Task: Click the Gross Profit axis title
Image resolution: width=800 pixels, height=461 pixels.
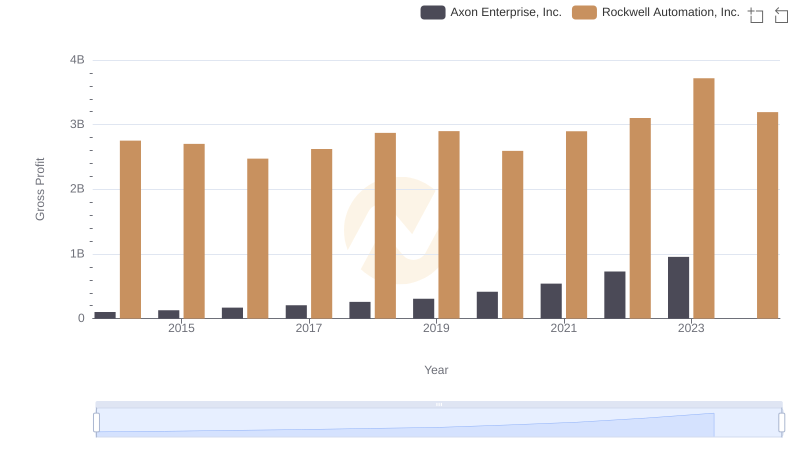Action: coord(40,189)
